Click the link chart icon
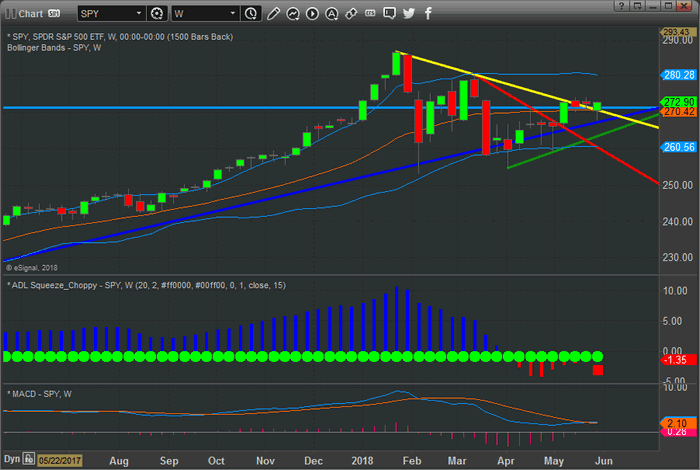The height and width of the screenshot is (470, 700). (351, 14)
